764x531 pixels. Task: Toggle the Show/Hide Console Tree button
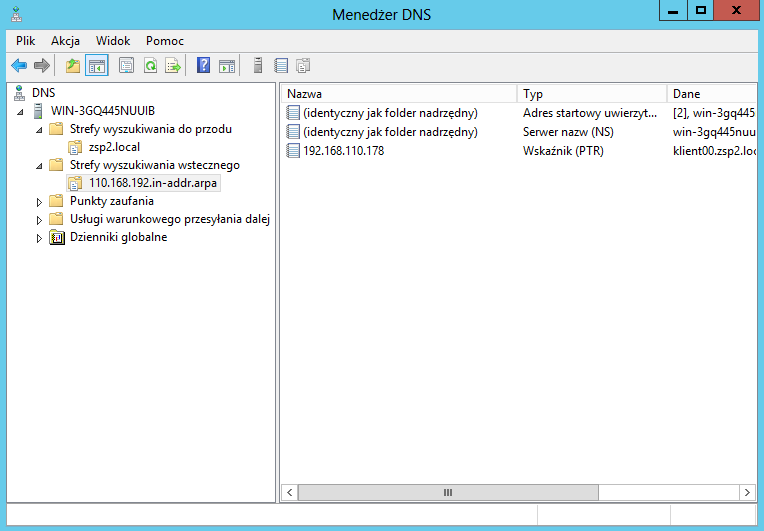pos(97,66)
